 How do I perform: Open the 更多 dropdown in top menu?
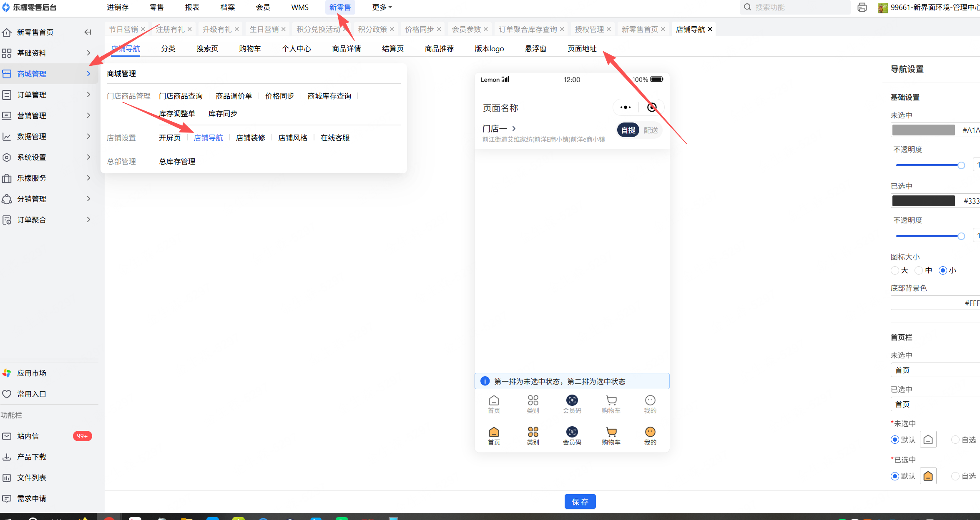382,7
